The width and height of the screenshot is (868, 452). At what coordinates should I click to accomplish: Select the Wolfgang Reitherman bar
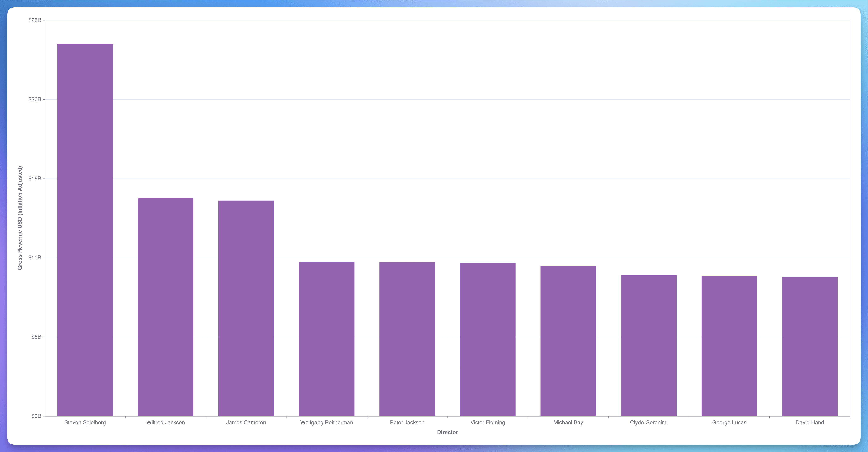327,339
